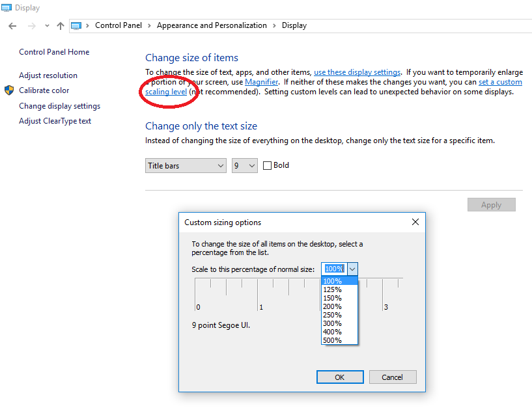Viewport: 532px width, 417px height.
Task: Click the monitor icon in address bar
Action: [76, 26]
